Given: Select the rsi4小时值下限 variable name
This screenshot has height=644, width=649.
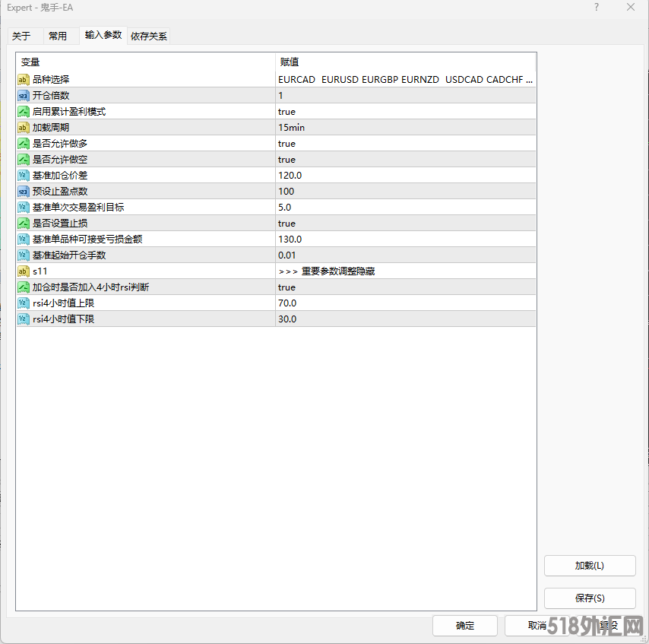Looking at the screenshot, I should point(63,319).
